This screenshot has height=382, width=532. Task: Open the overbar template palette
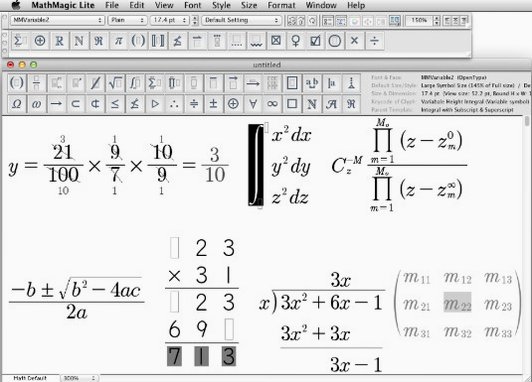213,83
